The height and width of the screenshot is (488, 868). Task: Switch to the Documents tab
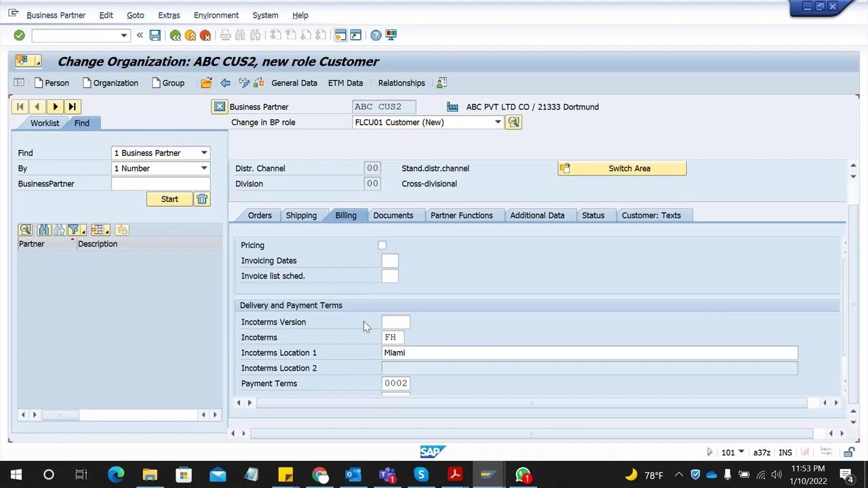point(393,216)
